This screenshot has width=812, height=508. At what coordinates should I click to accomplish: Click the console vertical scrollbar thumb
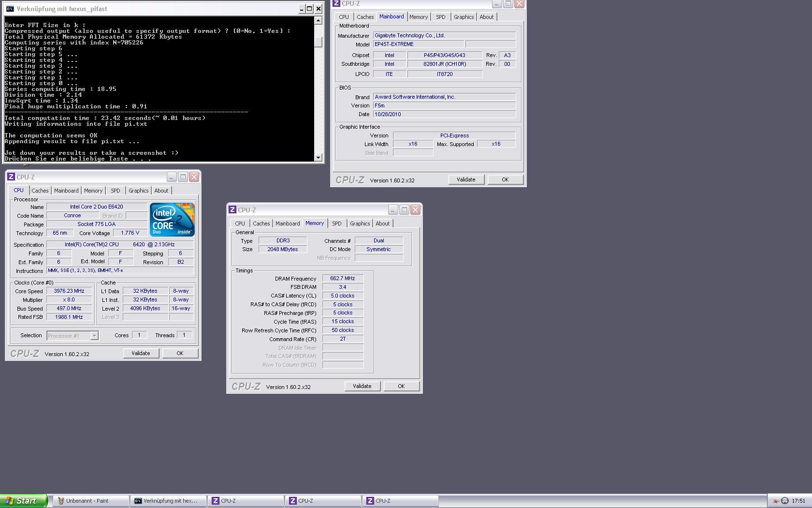(x=318, y=42)
